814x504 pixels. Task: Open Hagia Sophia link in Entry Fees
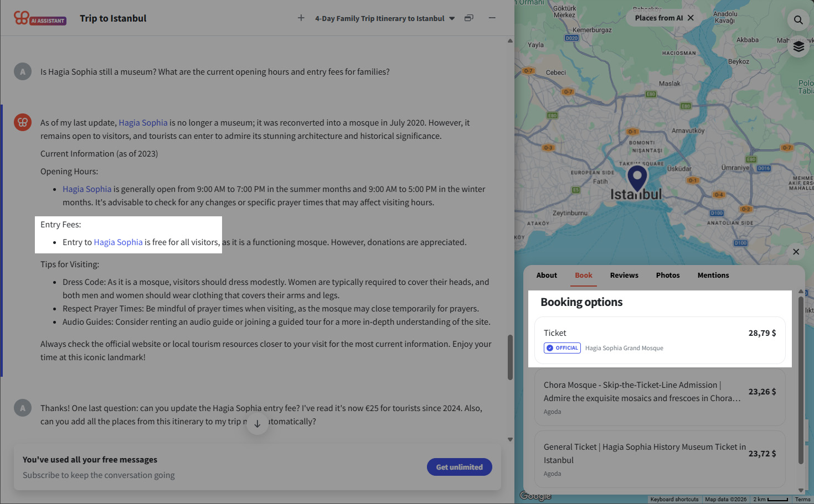118,242
